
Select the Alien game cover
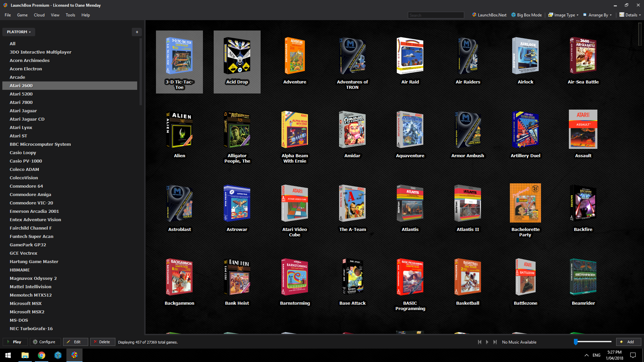[179, 130]
